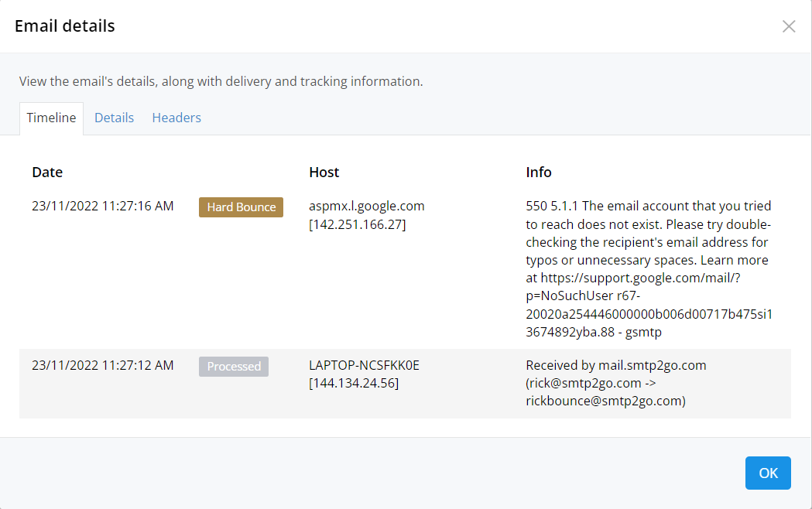This screenshot has width=812, height=509.
Task: Click the Email details dialog title
Action: [65, 26]
